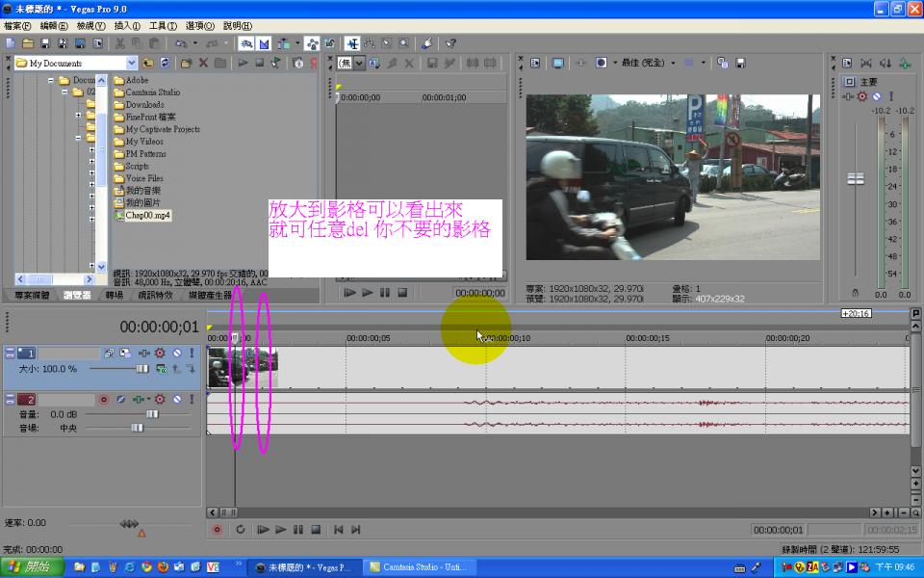Image resolution: width=924 pixels, height=578 pixels.
Task: Click the external monitor preview icon
Action: point(557,63)
